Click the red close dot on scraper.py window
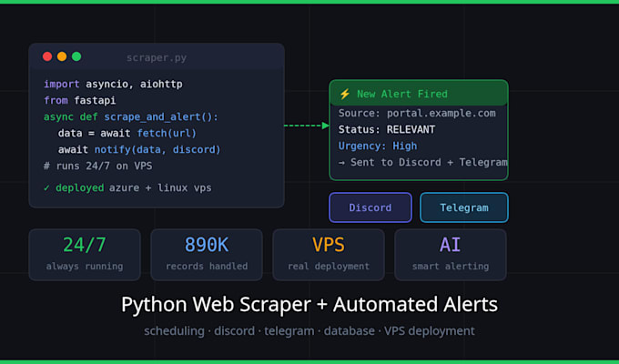619x364 pixels. [47, 56]
